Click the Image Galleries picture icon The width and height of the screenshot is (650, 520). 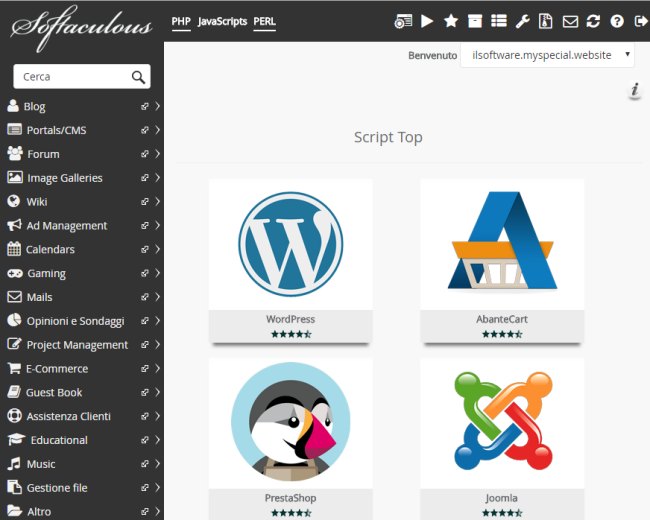coord(15,177)
